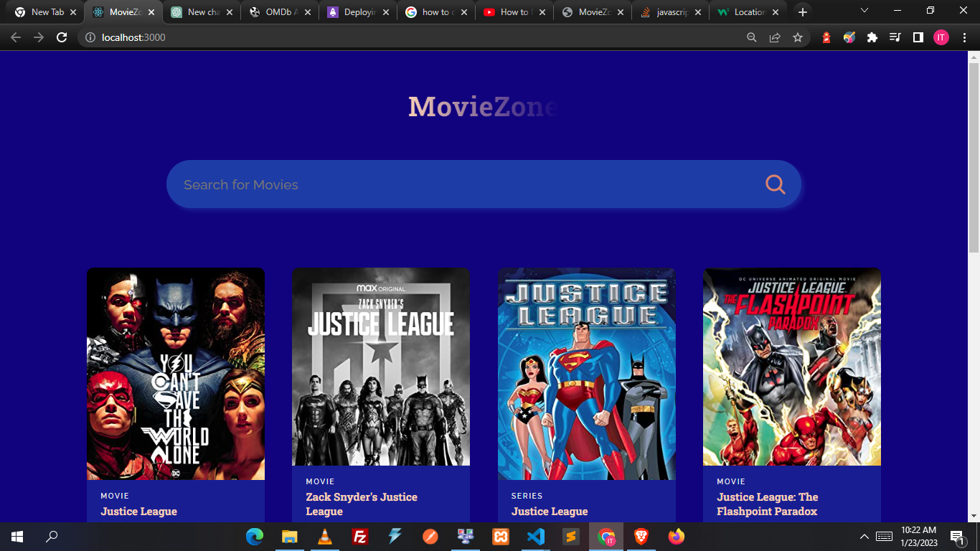Reload the page with the refresh icon
The width and height of the screenshot is (980, 551).
tap(61, 37)
